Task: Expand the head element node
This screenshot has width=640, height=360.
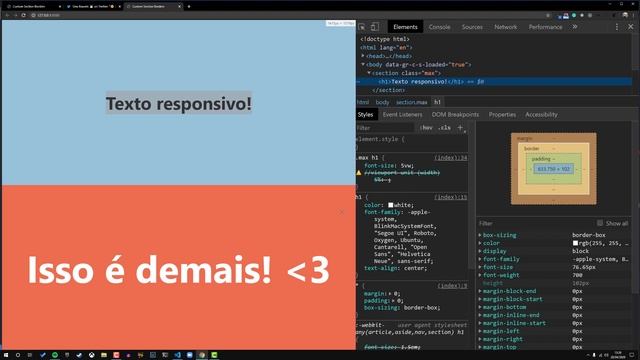Action: coord(362,56)
